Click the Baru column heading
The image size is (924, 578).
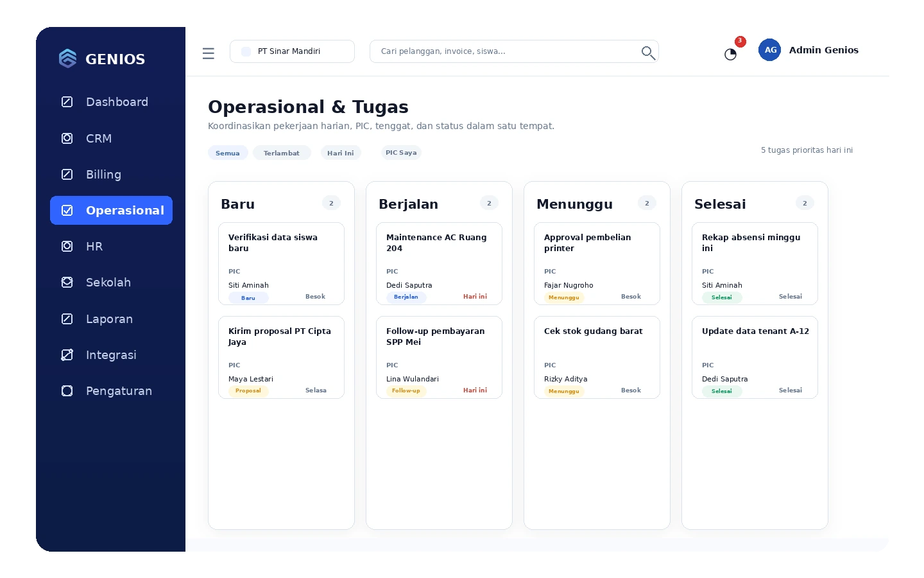tap(238, 204)
